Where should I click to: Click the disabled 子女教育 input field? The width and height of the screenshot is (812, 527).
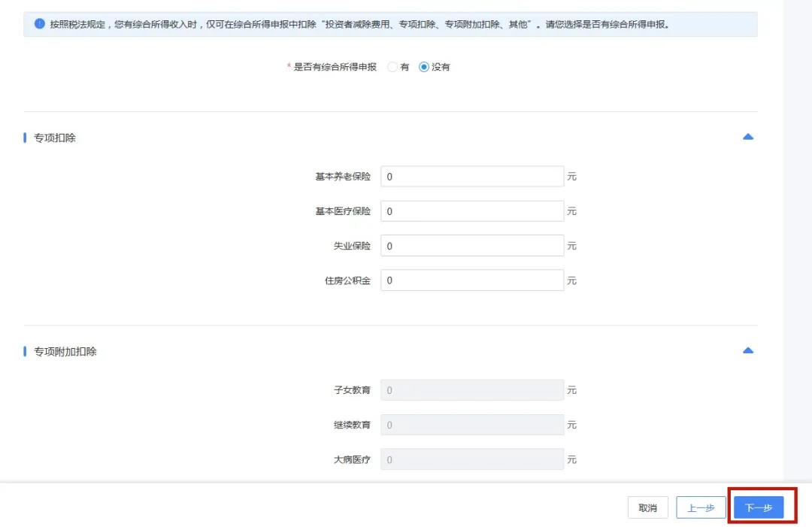coord(472,389)
